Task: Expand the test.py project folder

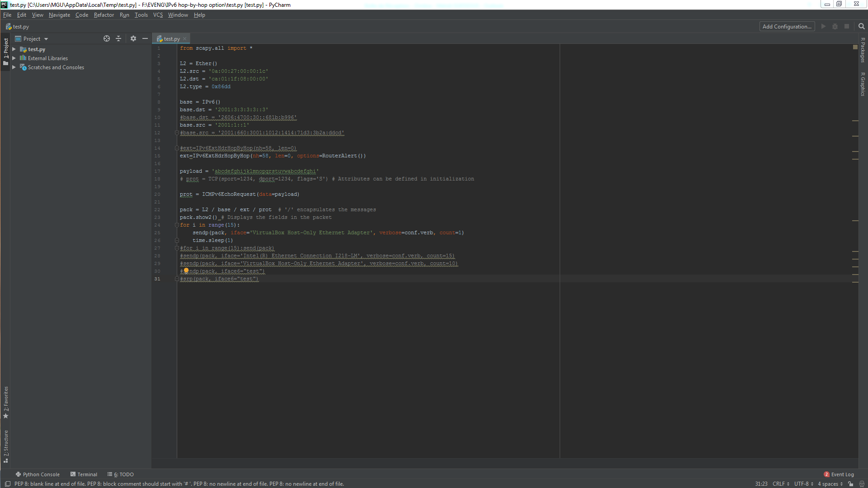Action: [14, 49]
